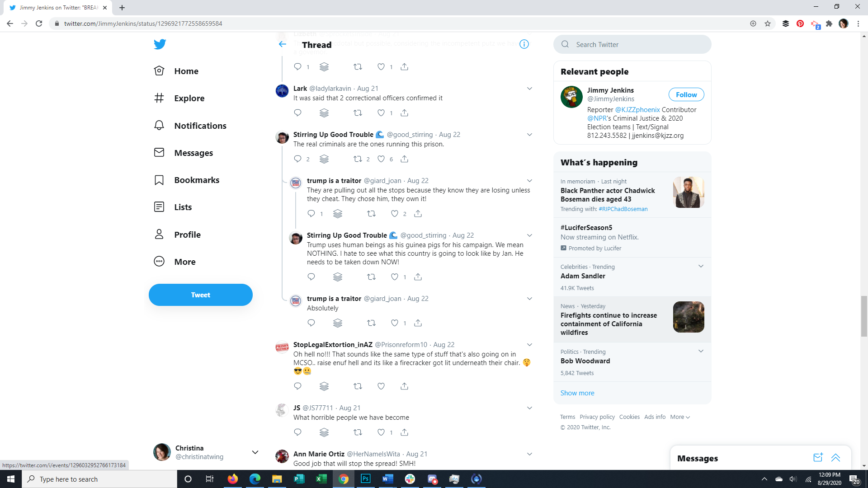Open new message compose icon
Screen dimensions: 868x488
[818, 458]
